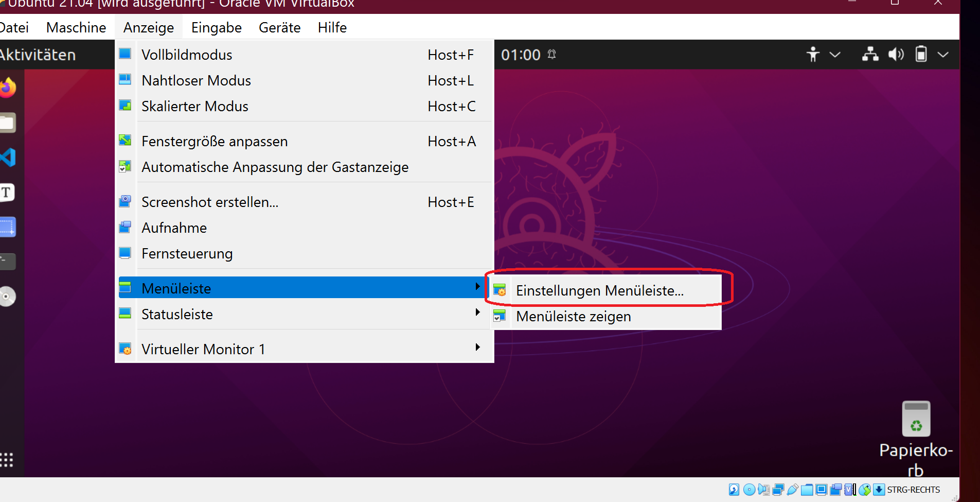The width and height of the screenshot is (980, 502).
Task: Close the open Anzeige menu tab
Action: pyautogui.click(x=149, y=27)
